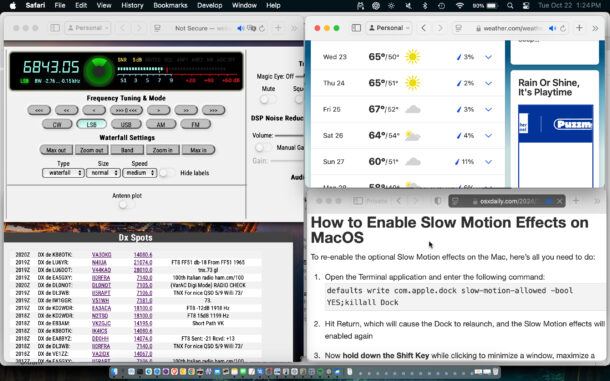Open the Safari menu
This screenshot has height=381, width=610.
click(x=35, y=5)
